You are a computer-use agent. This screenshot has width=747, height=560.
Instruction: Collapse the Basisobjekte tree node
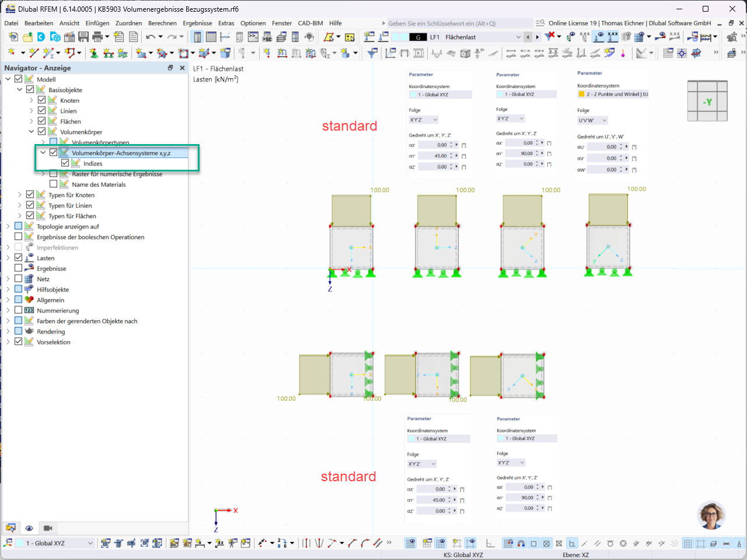coord(20,89)
